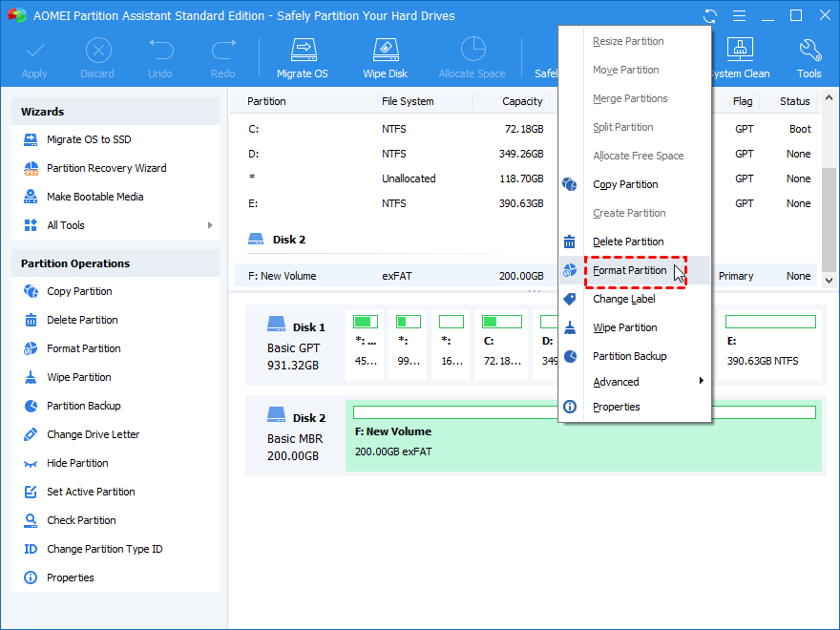Image resolution: width=840 pixels, height=630 pixels.
Task: Open Partition Recovery Wizard in sidebar
Action: 106,168
